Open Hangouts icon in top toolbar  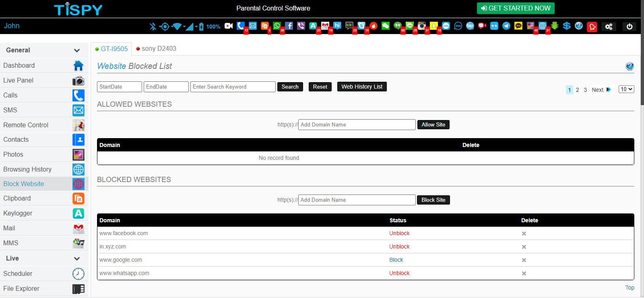coord(398,26)
